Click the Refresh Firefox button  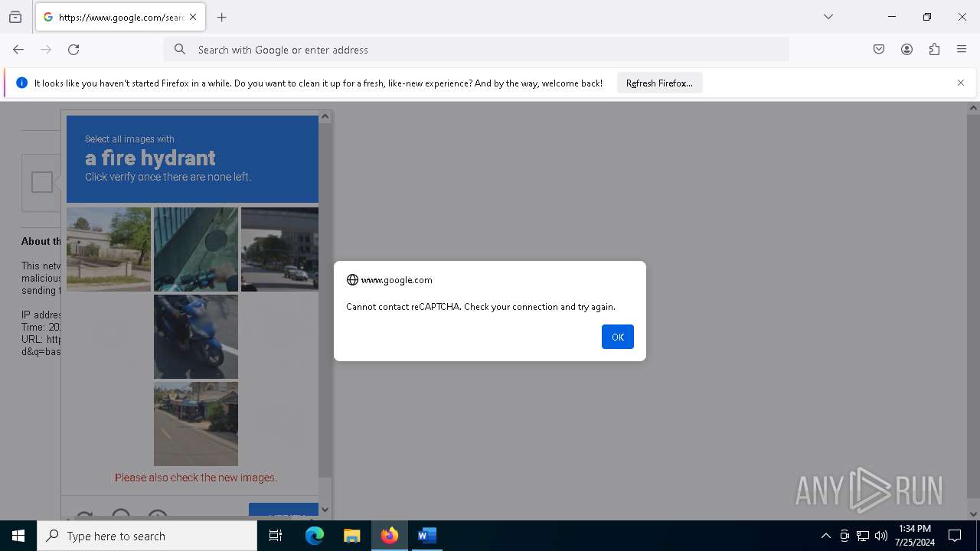(659, 83)
